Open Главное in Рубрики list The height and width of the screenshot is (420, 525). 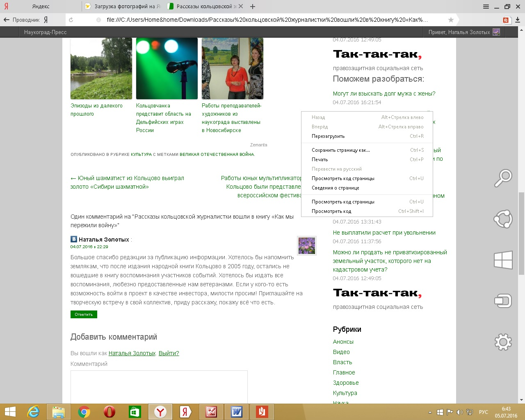click(344, 372)
